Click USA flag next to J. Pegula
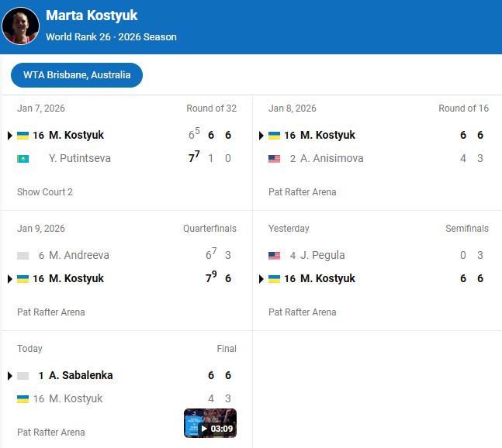This screenshot has width=502, height=448. (x=274, y=256)
